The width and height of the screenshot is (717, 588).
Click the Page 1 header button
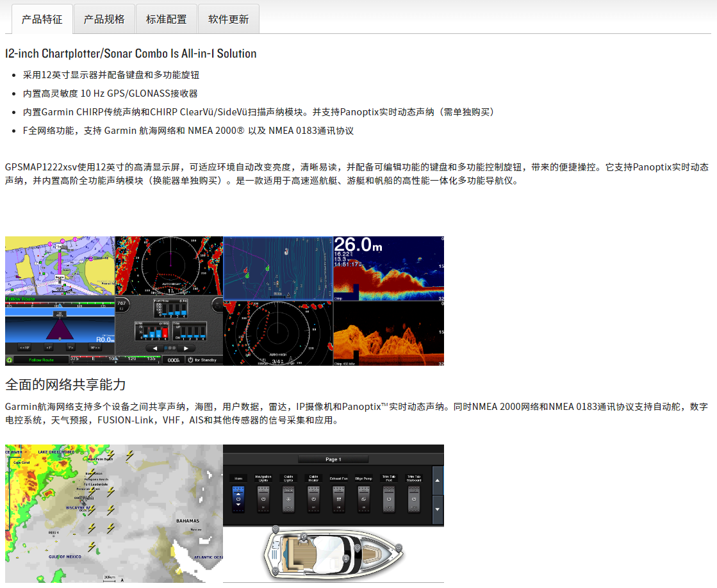point(333,459)
